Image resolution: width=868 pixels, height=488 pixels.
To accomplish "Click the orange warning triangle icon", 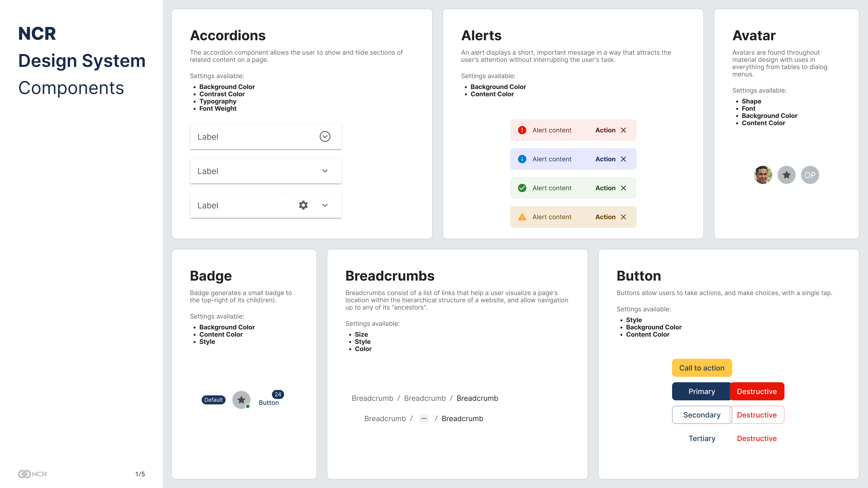I will pyautogui.click(x=522, y=217).
